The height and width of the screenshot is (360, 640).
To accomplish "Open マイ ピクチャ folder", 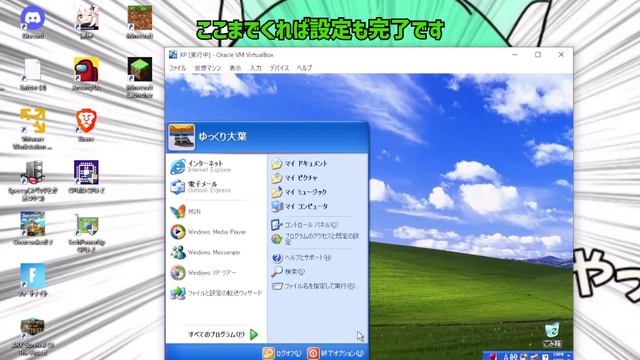I will 295,178.
